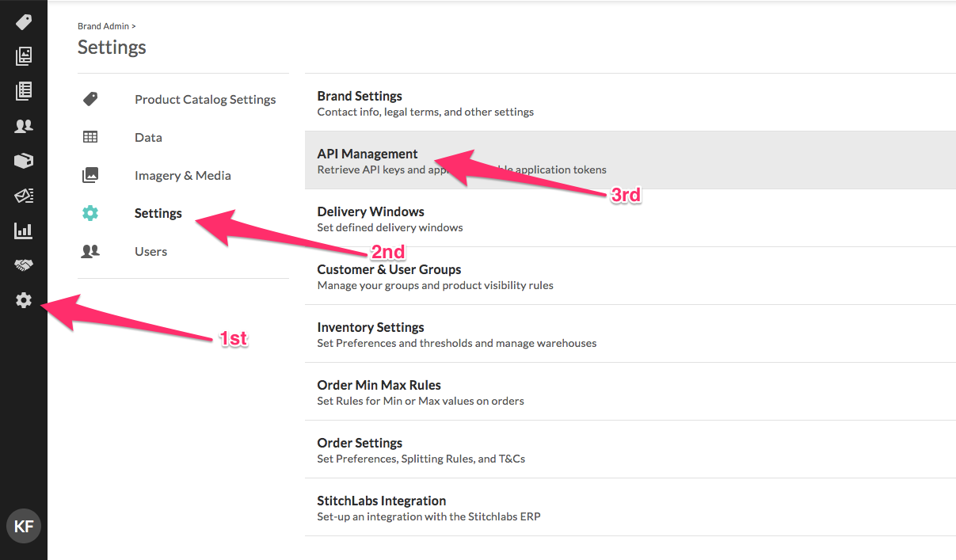The height and width of the screenshot is (560, 956).
Task: Open API Management settings row
Action: tap(630, 161)
